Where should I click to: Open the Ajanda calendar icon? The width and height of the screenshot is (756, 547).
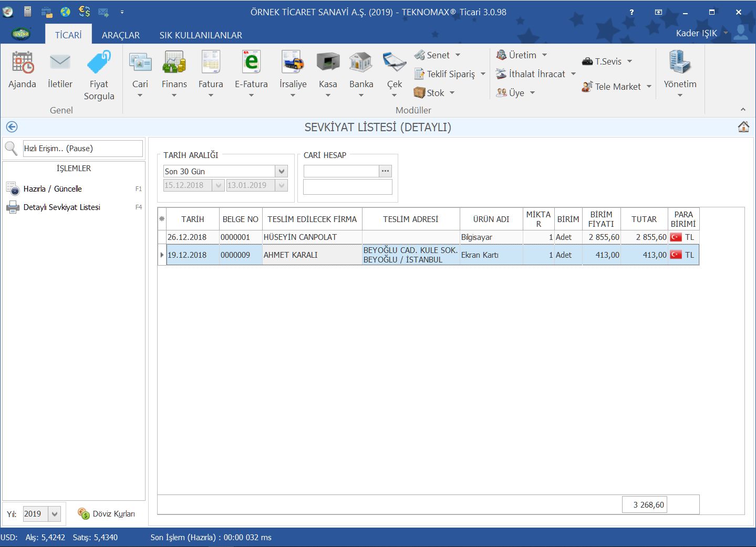tap(23, 63)
